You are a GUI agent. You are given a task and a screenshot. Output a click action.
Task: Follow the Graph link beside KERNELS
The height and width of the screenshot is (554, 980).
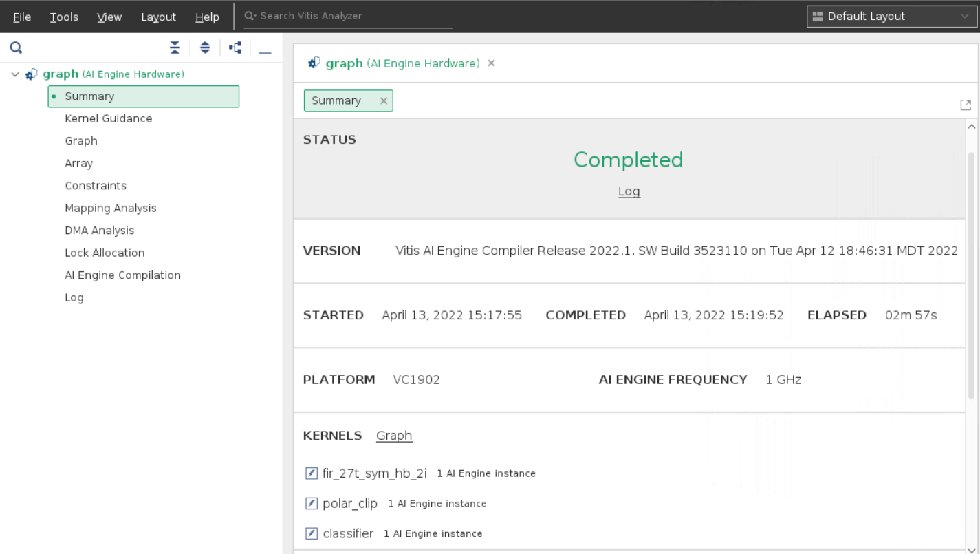(x=394, y=435)
